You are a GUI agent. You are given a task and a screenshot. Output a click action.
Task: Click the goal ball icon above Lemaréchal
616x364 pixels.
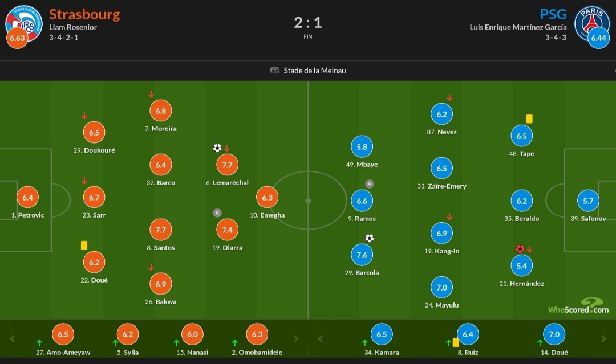[x=217, y=148]
